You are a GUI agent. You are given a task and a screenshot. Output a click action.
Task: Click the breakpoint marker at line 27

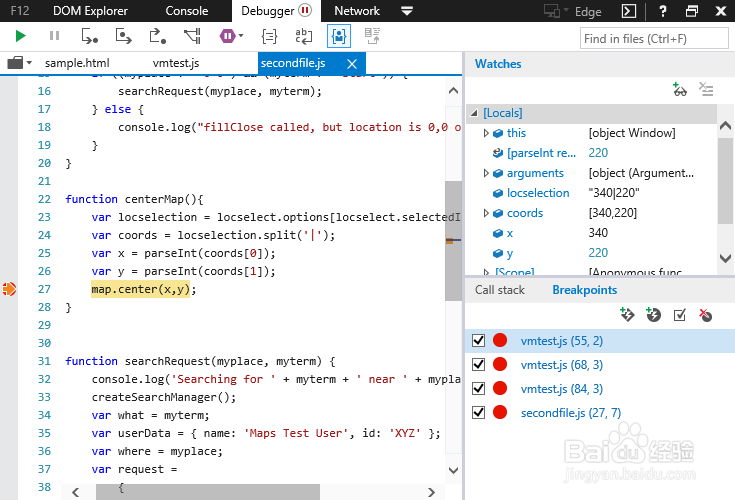[x=9, y=289]
